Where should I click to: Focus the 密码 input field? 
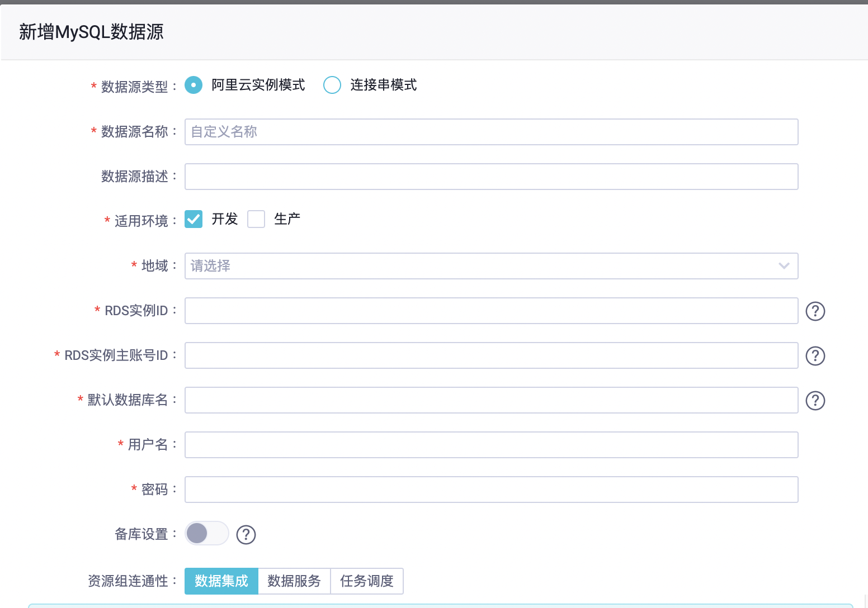click(491, 490)
